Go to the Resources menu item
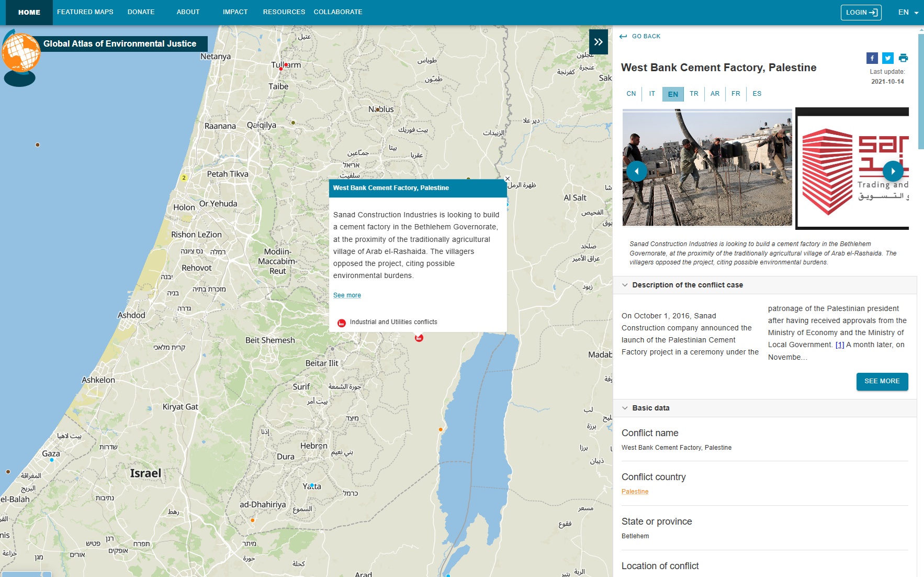Image resolution: width=924 pixels, height=577 pixels. [284, 12]
